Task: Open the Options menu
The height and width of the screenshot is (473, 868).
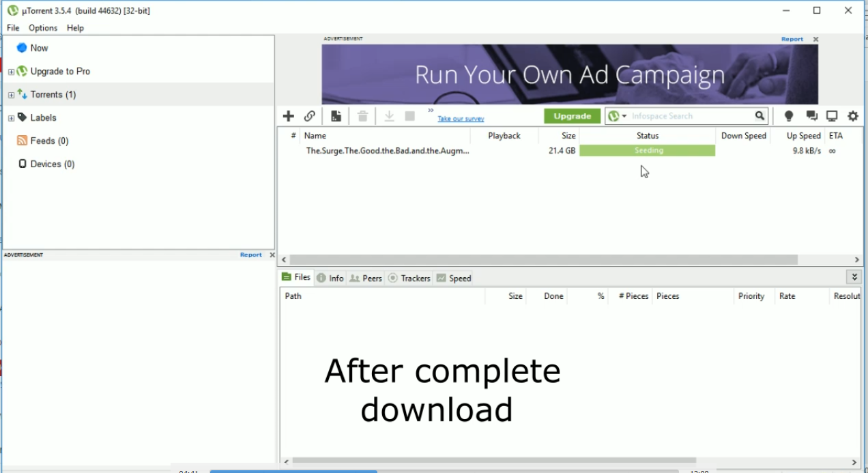Action: click(x=43, y=28)
